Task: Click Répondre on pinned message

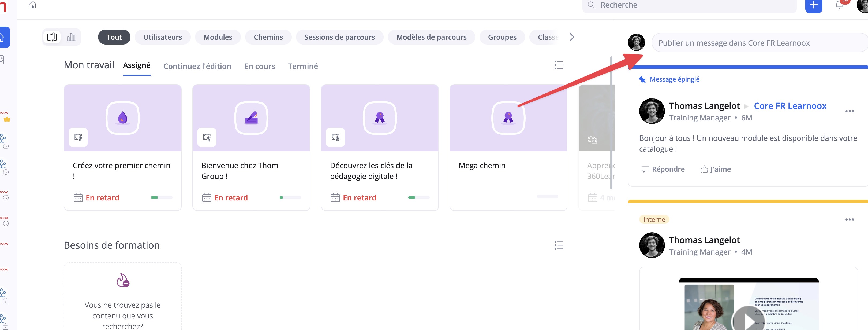Action: pos(663,169)
